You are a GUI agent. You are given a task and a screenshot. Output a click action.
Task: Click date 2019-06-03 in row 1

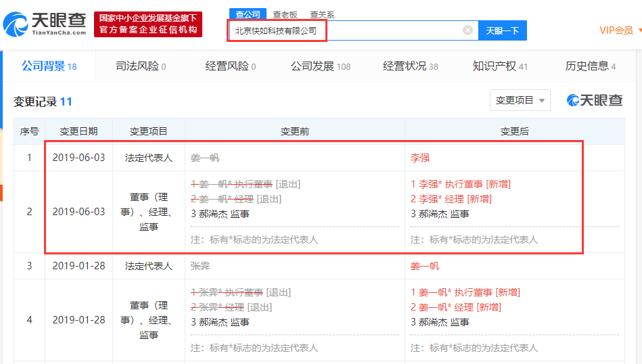(x=78, y=158)
